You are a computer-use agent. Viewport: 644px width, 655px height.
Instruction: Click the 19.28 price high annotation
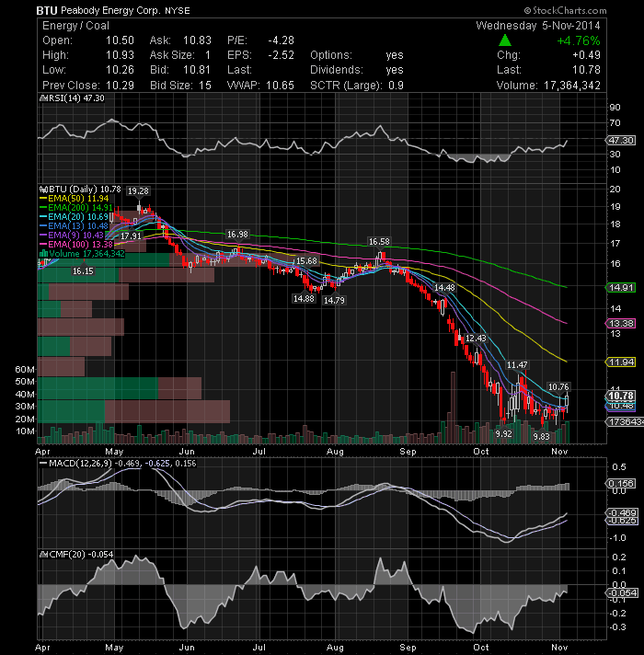click(x=138, y=191)
